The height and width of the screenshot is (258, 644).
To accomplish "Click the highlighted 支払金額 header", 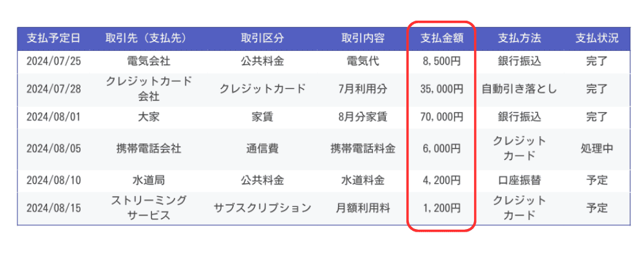I will pyautogui.click(x=442, y=39).
